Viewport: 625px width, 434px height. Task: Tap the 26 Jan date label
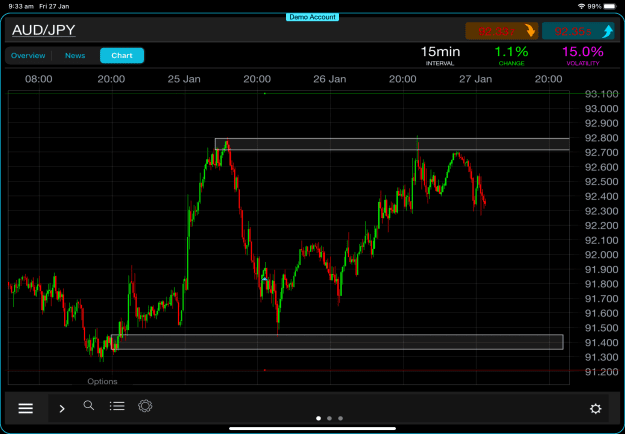330,79
